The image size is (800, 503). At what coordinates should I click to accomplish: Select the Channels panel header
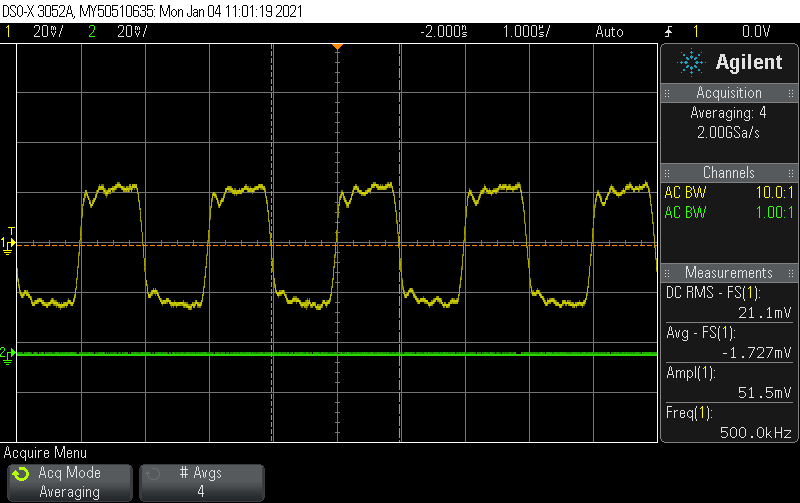click(x=729, y=173)
